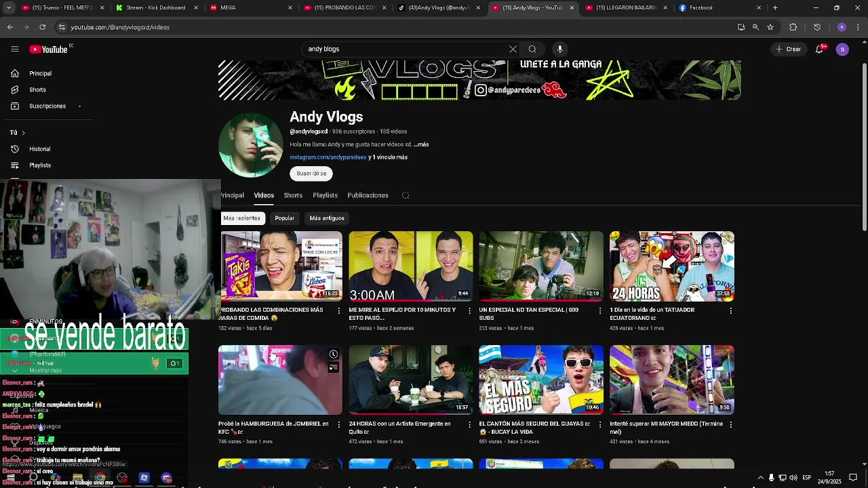This screenshot has width=868, height=488.
Task: Open a new browser tab
Action: (x=775, y=7)
